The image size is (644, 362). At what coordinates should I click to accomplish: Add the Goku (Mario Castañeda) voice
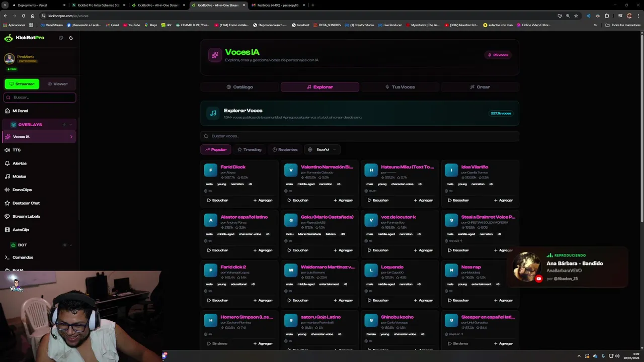click(x=343, y=250)
